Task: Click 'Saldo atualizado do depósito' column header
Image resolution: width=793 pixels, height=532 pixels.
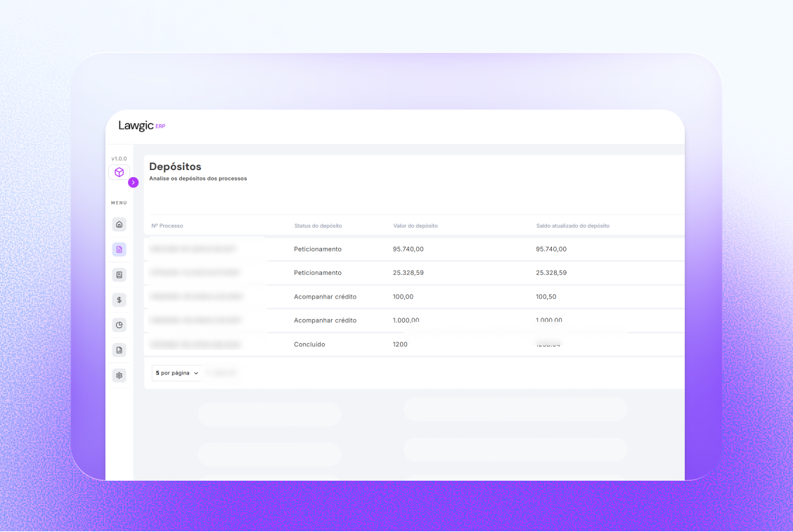Action: tap(572, 226)
